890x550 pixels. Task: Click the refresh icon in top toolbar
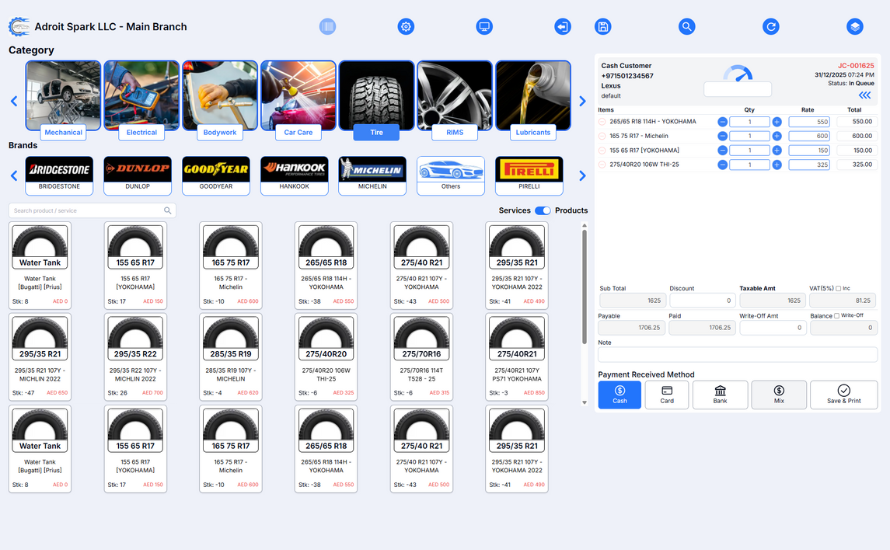[x=771, y=27]
